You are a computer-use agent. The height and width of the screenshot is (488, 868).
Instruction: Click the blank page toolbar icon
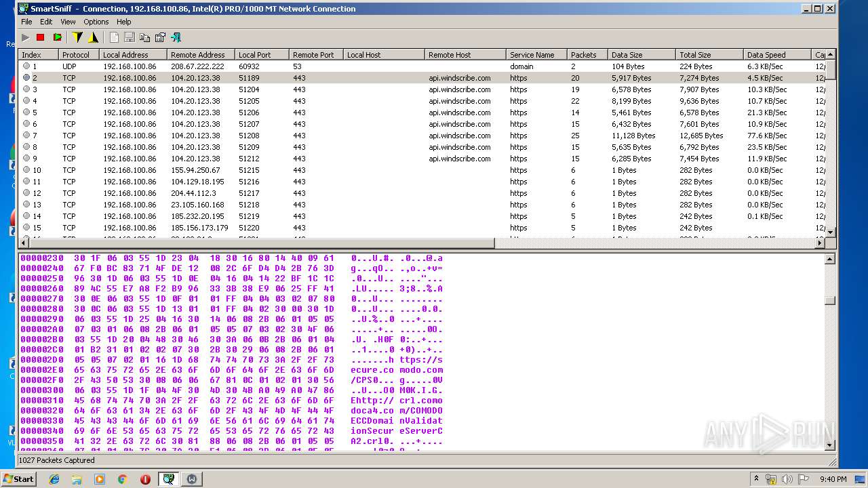(114, 37)
